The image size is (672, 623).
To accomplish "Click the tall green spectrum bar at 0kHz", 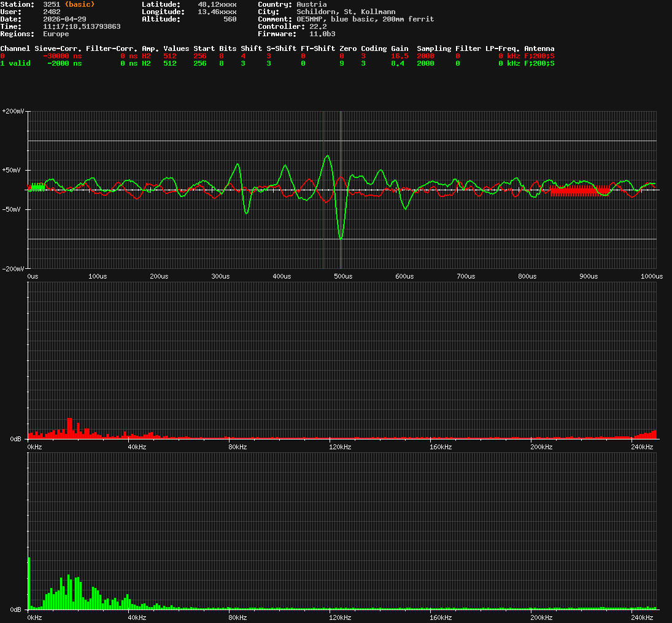I will [29, 583].
